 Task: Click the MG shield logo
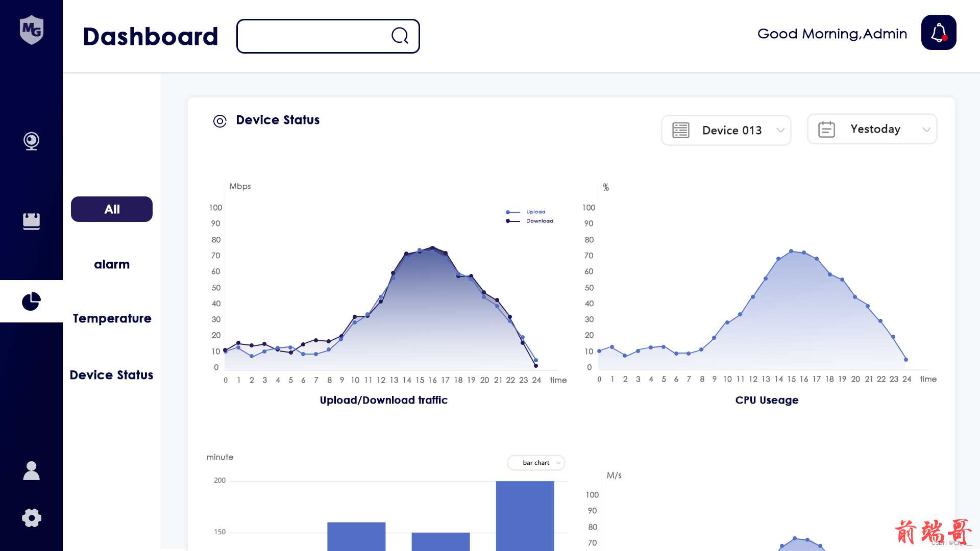[x=31, y=30]
